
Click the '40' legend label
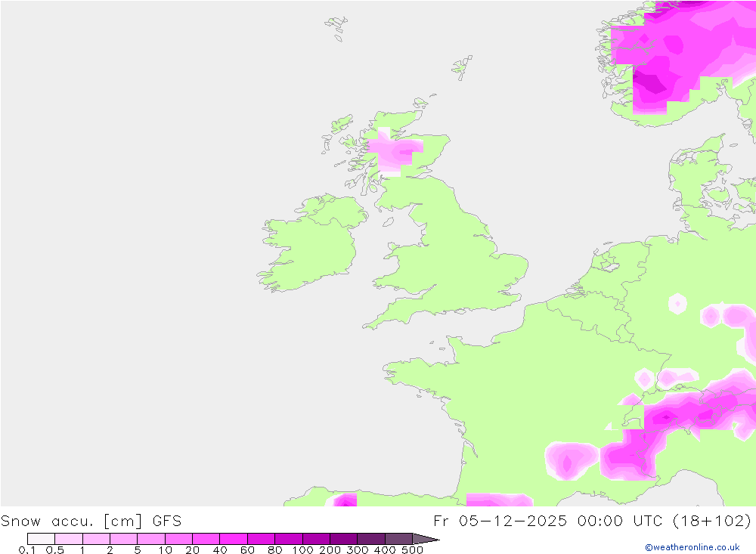click(x=220, y=549)
